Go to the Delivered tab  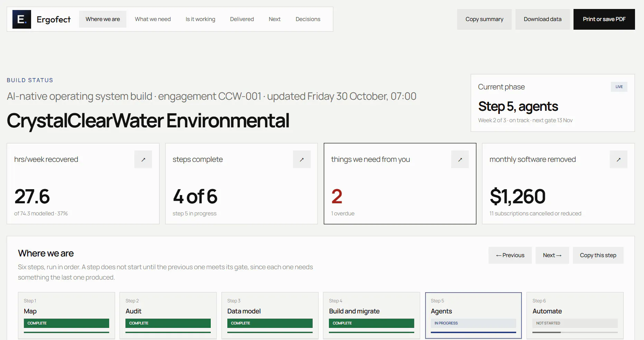(x=242, y=19)
